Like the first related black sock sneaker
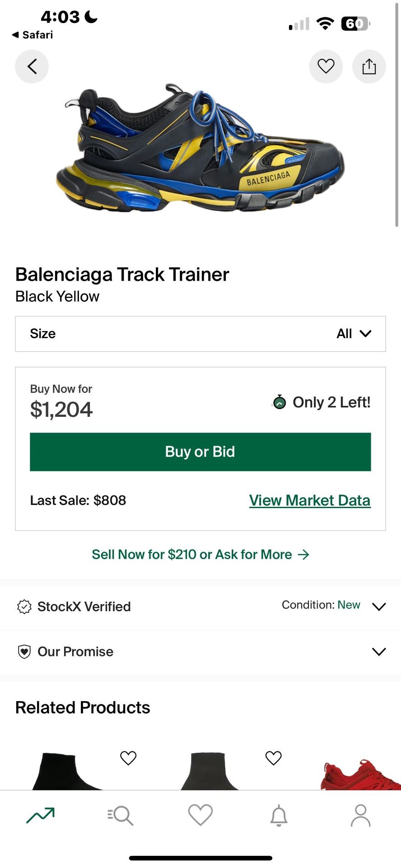Viewport: 401px width, 868px height. pos(128,758)
